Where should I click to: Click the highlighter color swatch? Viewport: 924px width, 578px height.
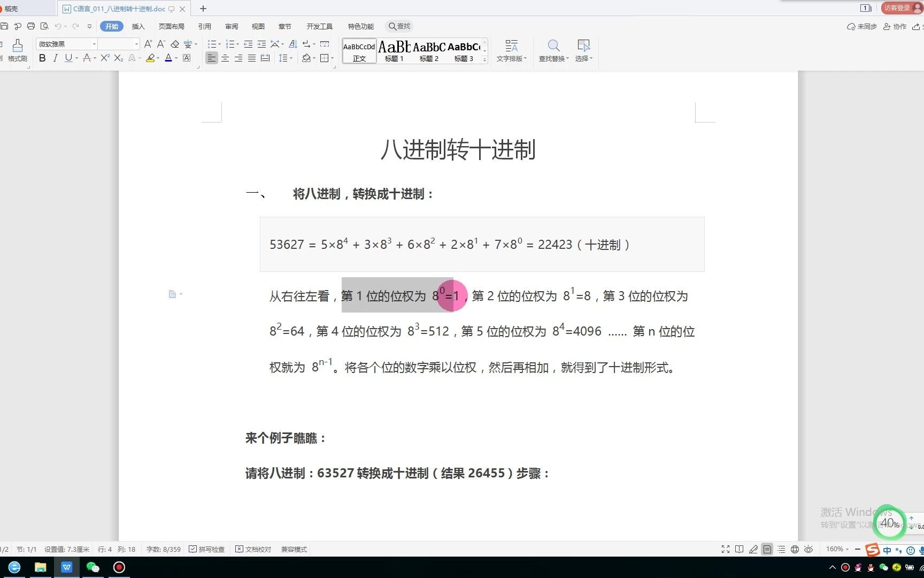click(x=150, y=58)
